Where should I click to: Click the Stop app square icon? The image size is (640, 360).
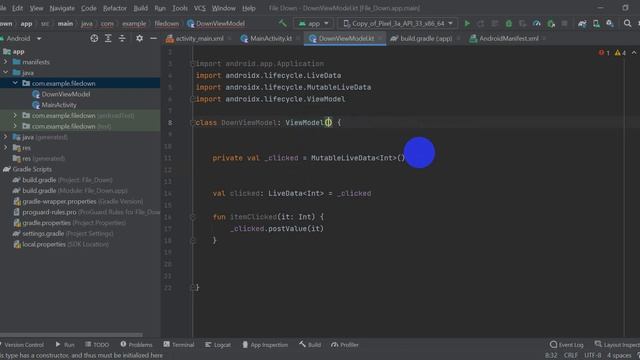pyautogui.click(x=564, y=24)
